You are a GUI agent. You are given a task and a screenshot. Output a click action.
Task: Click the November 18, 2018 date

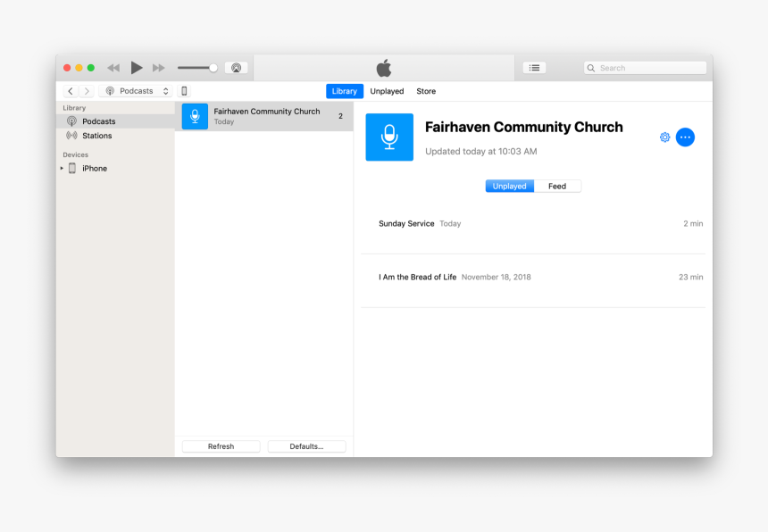tap(497, 277)
